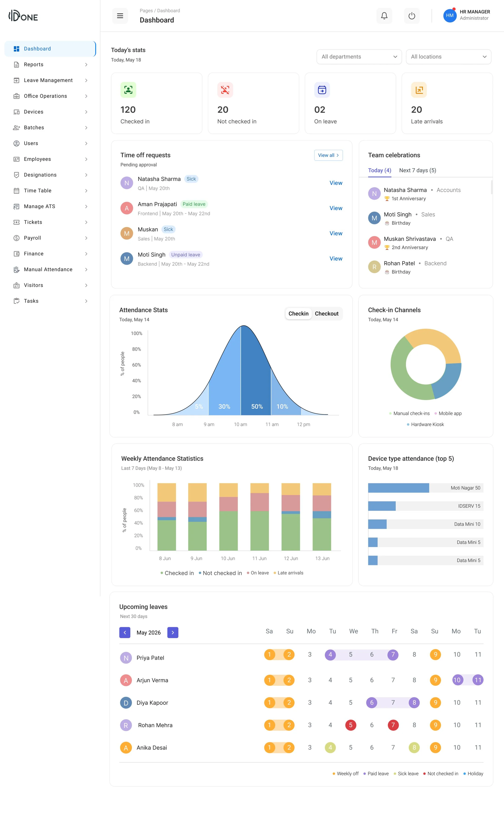Go to next month after May 2026
Screen dimensions: 504x817
(173, 632)
